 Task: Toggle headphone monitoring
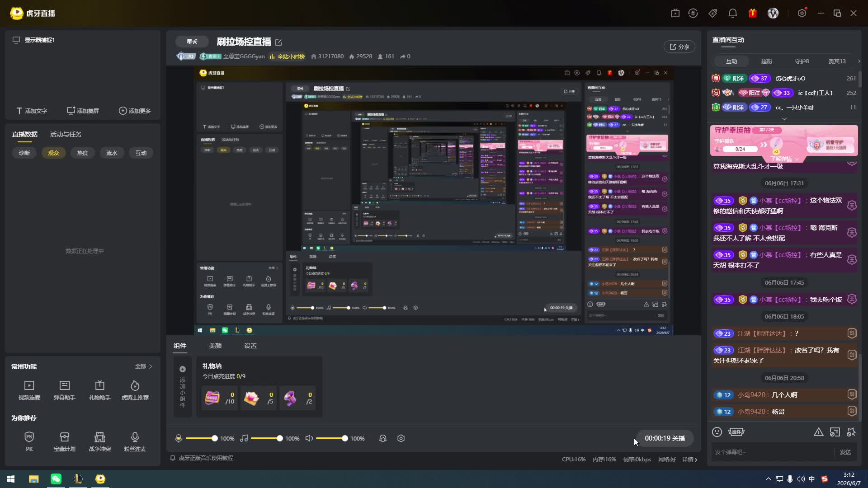click(x=383, y=438)
